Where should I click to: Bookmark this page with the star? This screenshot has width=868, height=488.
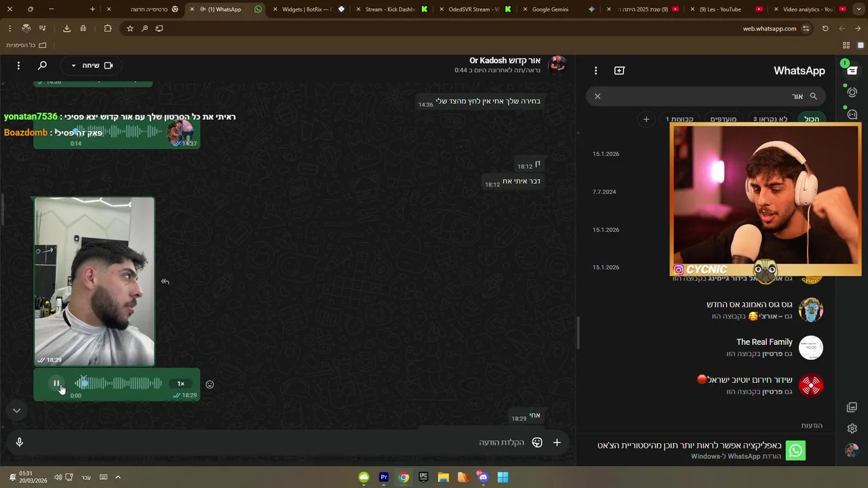pos(130,28)
